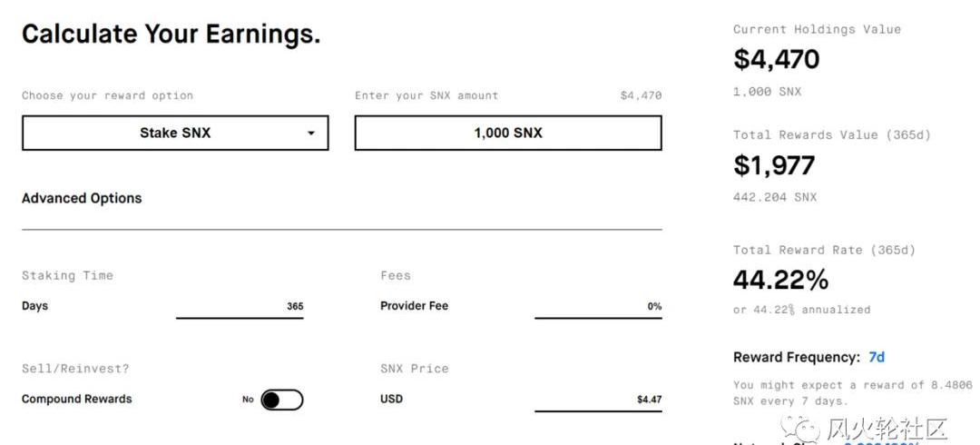
Task: Click the Calculate Your Earnings heading
Action: (171, 34)
